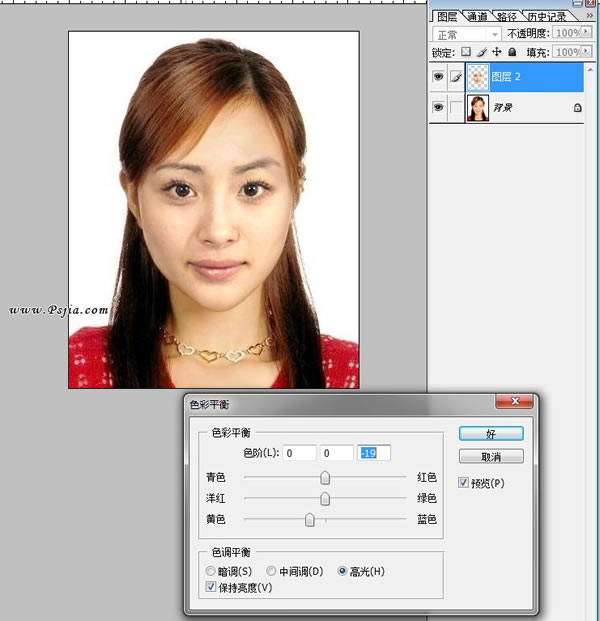
Task: Click the lock all padlock icon
Action: pos(512,52)
